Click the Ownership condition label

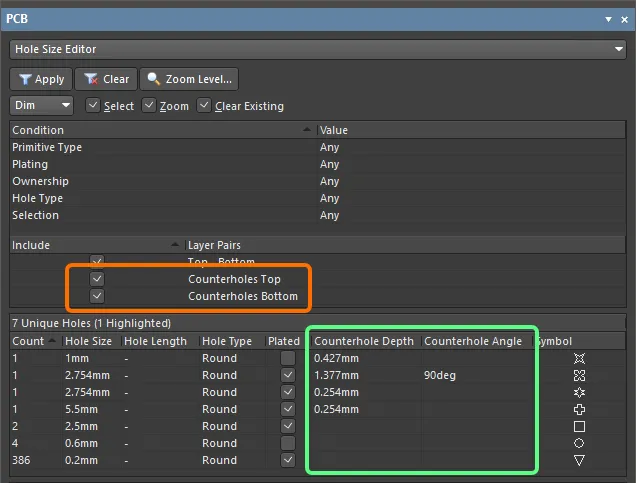tap(40, 181)
